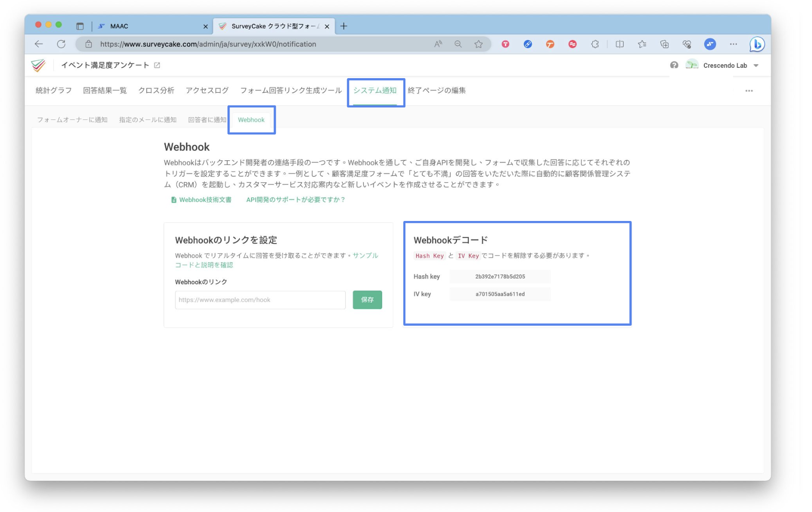Open the 回答結果一覧 tab
Image resolution: width=812 pixels, height=512 pixels.
pyautogui.click(x=105, y=90)
